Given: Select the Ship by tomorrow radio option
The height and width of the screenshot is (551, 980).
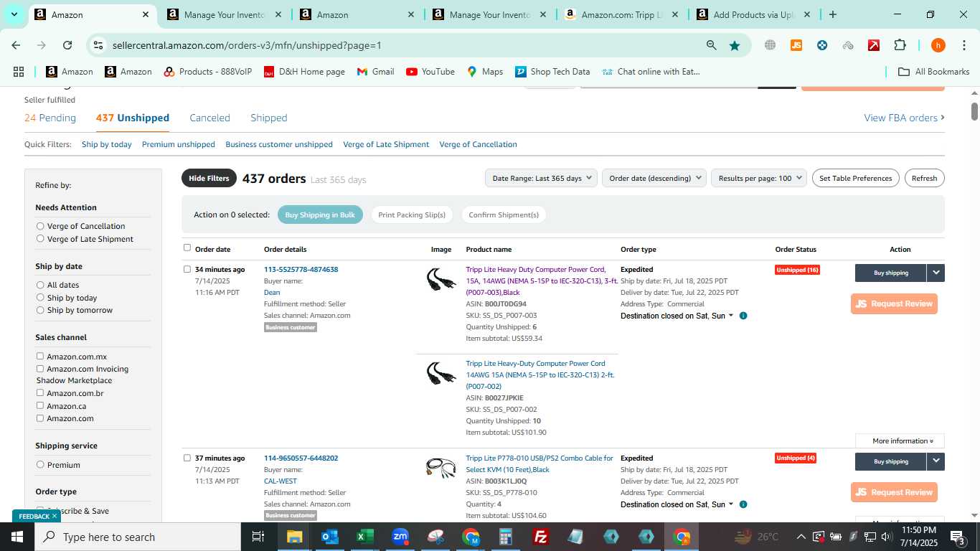Looking at the screenshot, I should pyautogui.click(x=40, y=310).
